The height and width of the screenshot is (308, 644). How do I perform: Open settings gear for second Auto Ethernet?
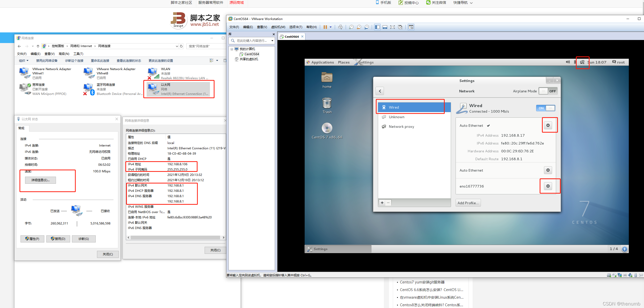pyautogui.click(x=548, y=170)
